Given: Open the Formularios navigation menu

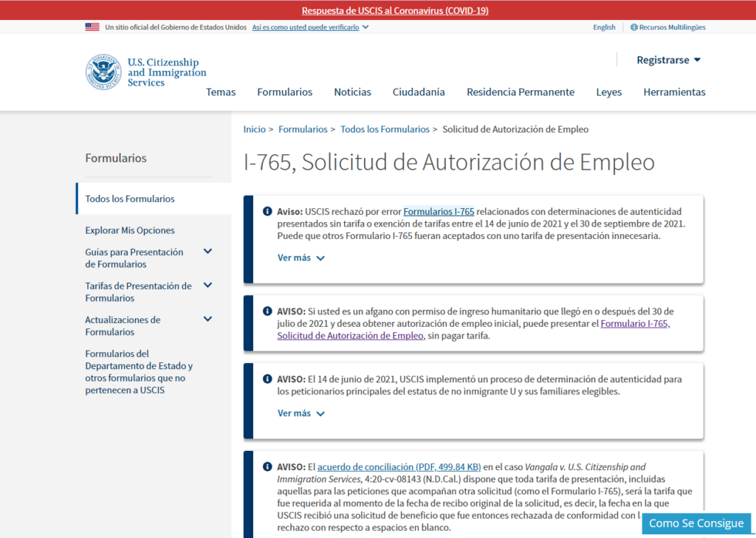Looking at the screenshot, I should 284,92.
